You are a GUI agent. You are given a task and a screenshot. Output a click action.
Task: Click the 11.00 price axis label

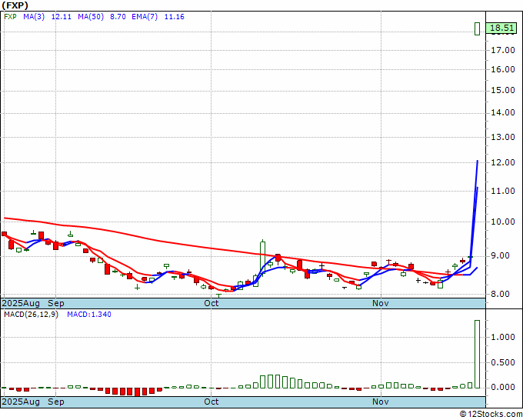[503, 191]
